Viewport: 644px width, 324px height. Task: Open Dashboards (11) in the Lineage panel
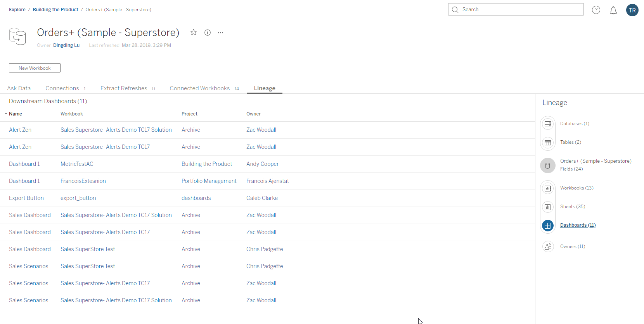[578, 225]
